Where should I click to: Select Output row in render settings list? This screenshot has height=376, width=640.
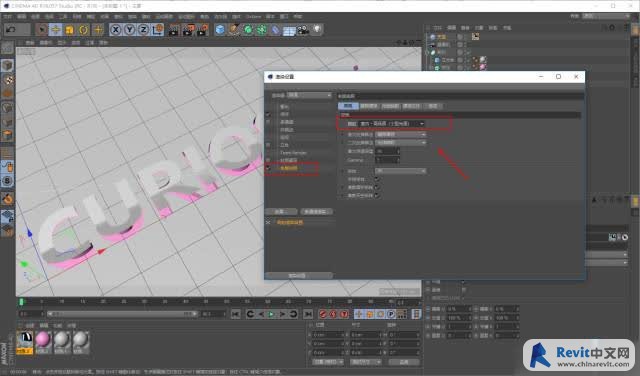coord(284,107)
